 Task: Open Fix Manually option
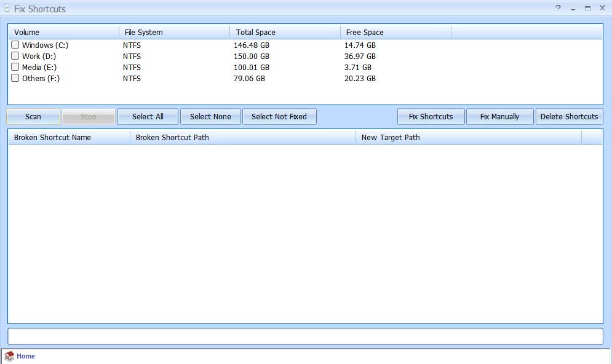tap(499, 117)
